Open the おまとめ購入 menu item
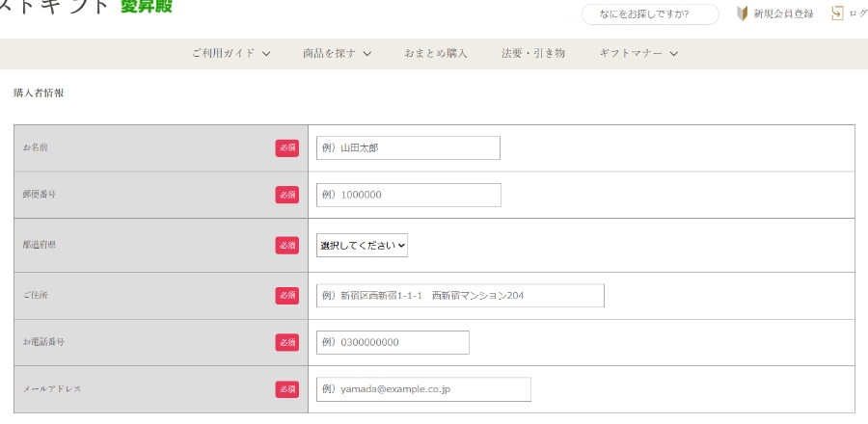The width and height of the screenshot is (868, 424). [436, 54]
